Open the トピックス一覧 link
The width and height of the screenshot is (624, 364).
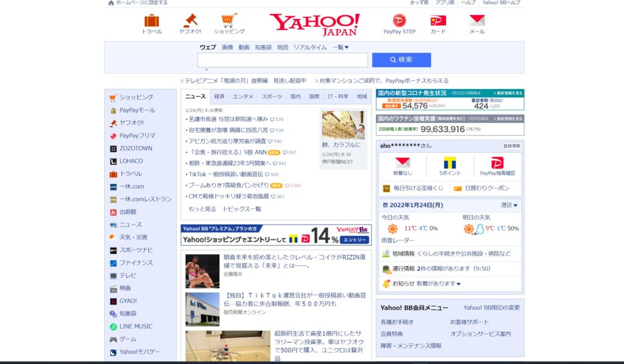(x=241, y=209)
